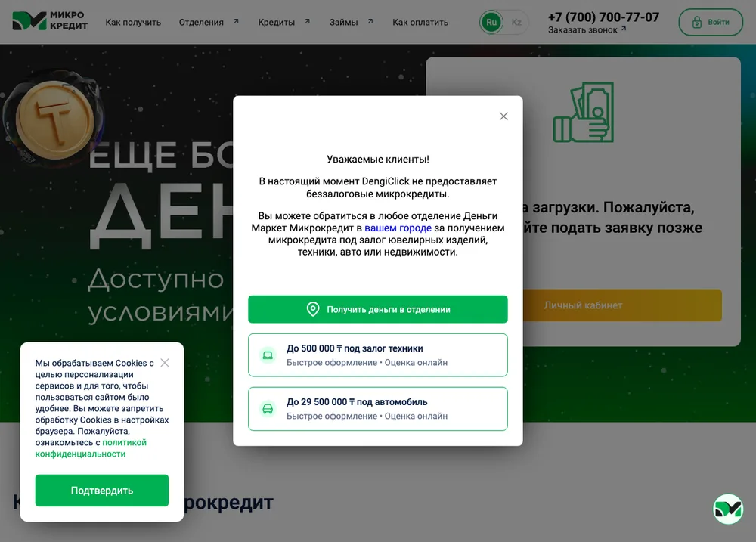This screenshot has height=542, width=756.
Task: Select До 500 000 ₸ под залог техники
Action: pos(378,355)
